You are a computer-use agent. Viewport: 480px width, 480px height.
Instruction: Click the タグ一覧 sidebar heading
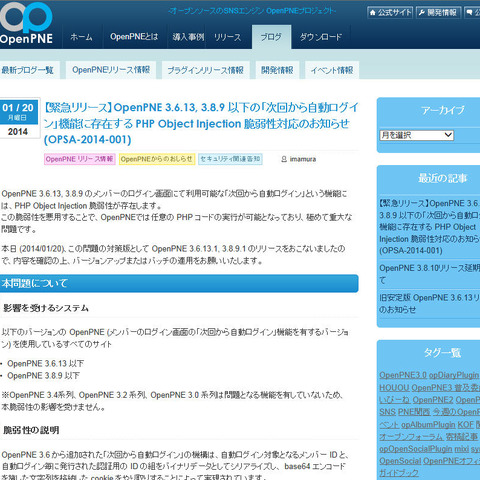[442, 353]
